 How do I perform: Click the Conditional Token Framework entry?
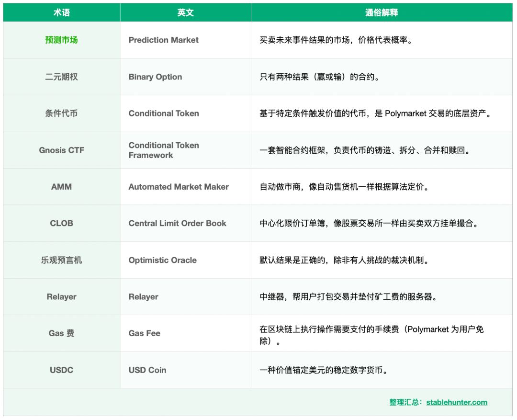[x=164, y=150]
